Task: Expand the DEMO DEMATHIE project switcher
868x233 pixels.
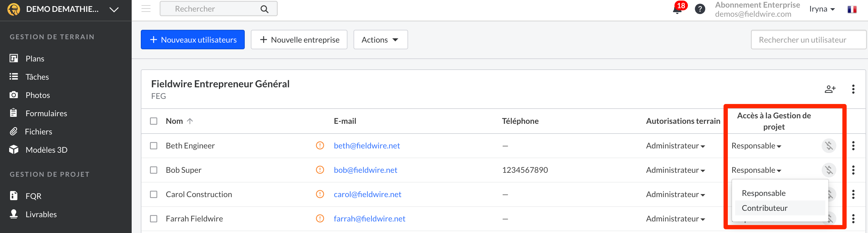Action: [x=114, y=9]
